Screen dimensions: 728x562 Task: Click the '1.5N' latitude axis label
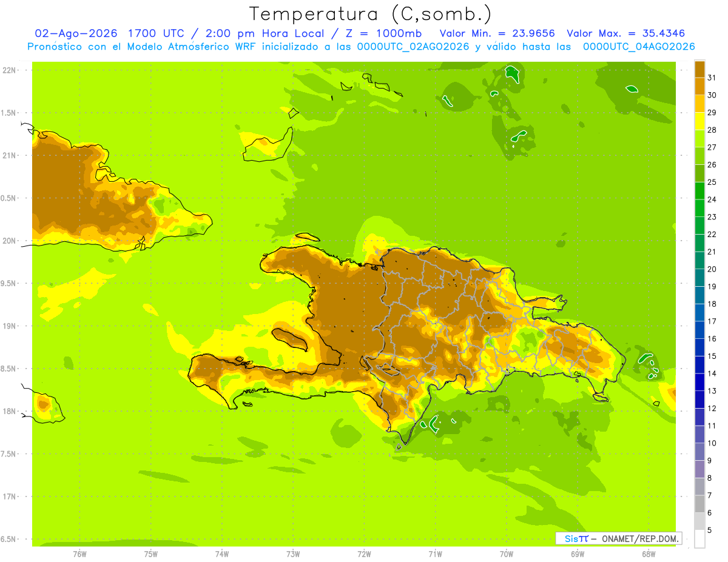pyautogui.click(x=9, y=113)
